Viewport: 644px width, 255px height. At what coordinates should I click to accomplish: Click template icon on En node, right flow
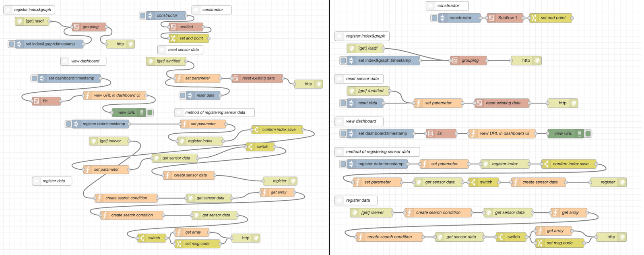[x=431, y=133]
